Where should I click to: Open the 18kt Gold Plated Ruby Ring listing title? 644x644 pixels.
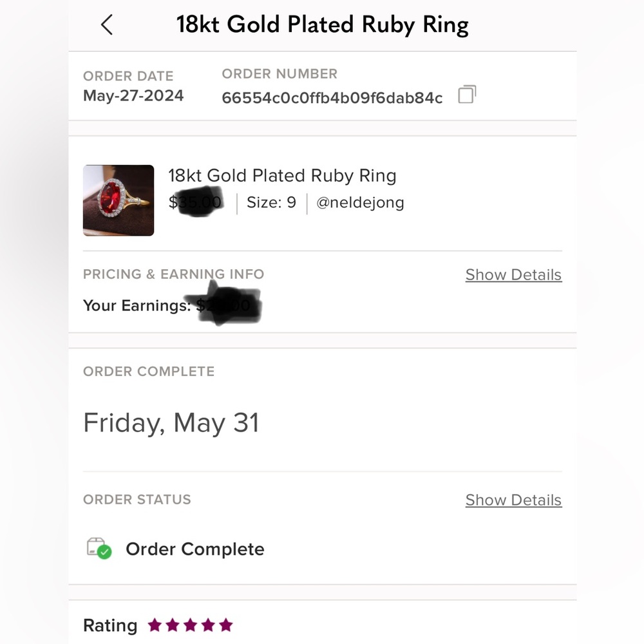click(x=282, y=176)
